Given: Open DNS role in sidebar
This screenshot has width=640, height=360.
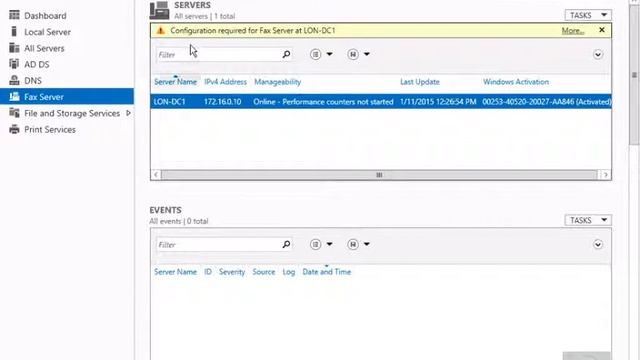Looking at the screenshot, I should [x=33, y=80].
